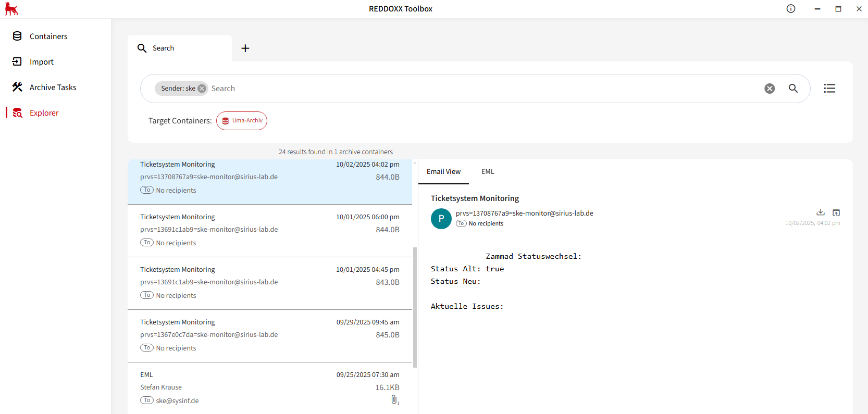
Task: Open the info icon in title bar
Action: pyautogui.click(x=791, y=9)
